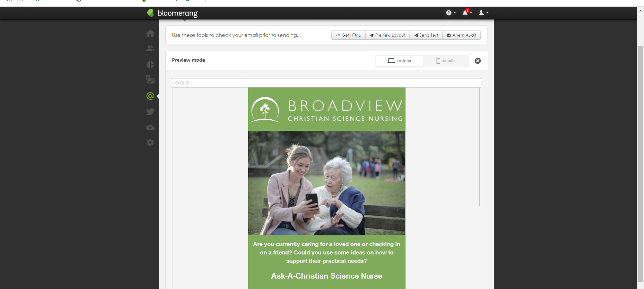
Task: Switch preview to Desktop mode
Action: (x=399, y=61)
